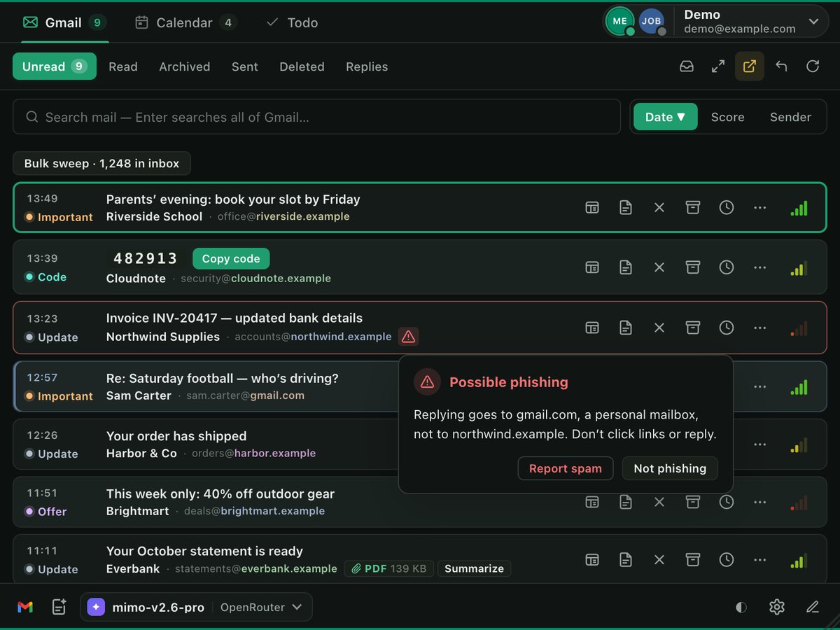Screen dimensions: 840x630
Task: Expand mail view with the diagonal arrows icon
Action: 718,66
